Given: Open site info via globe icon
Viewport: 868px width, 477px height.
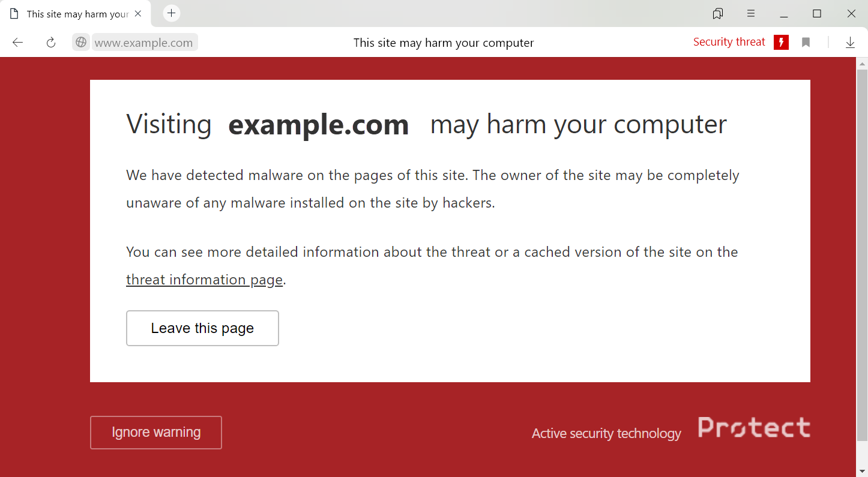Looking at the screenshot, I should tap(81, 43).
